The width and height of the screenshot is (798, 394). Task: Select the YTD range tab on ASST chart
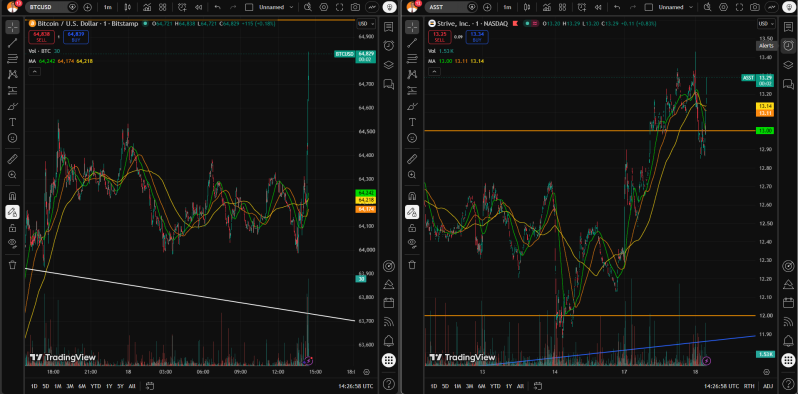point(495,386)
